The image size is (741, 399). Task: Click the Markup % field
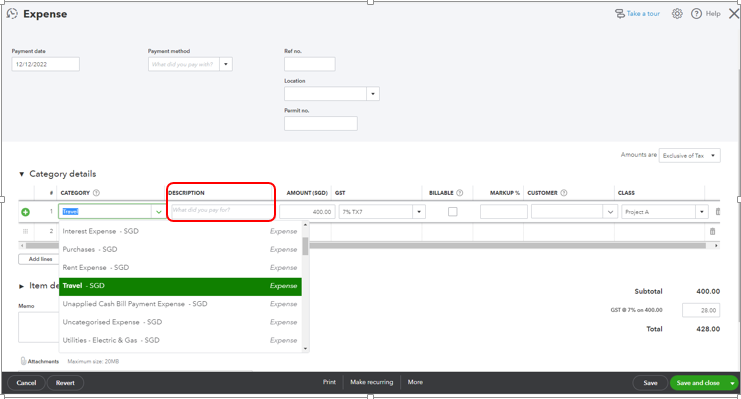503,212
